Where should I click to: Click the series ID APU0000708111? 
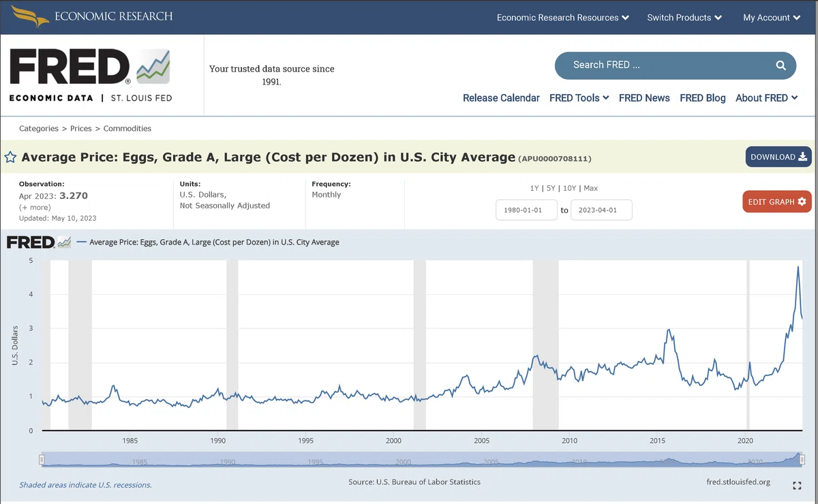[x=555, y=159]
